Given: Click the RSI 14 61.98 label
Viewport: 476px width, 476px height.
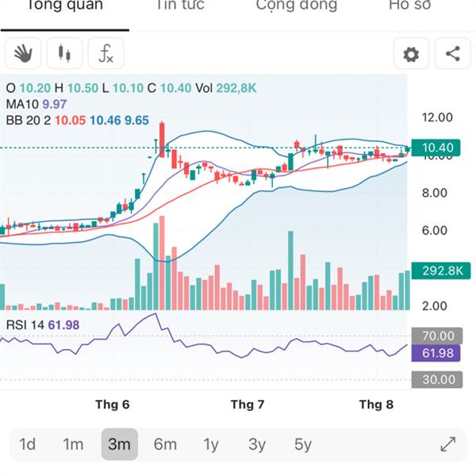Looking at the screenshot, I should 43,325.
